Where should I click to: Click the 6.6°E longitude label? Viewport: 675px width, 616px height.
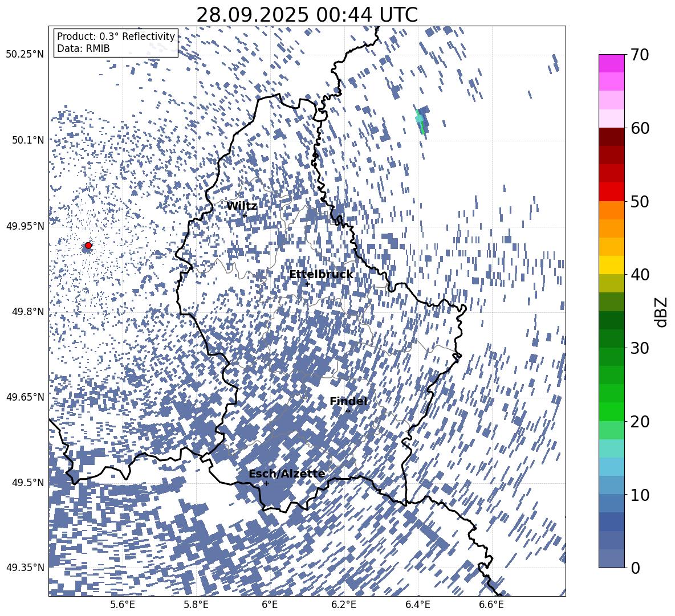491,605
